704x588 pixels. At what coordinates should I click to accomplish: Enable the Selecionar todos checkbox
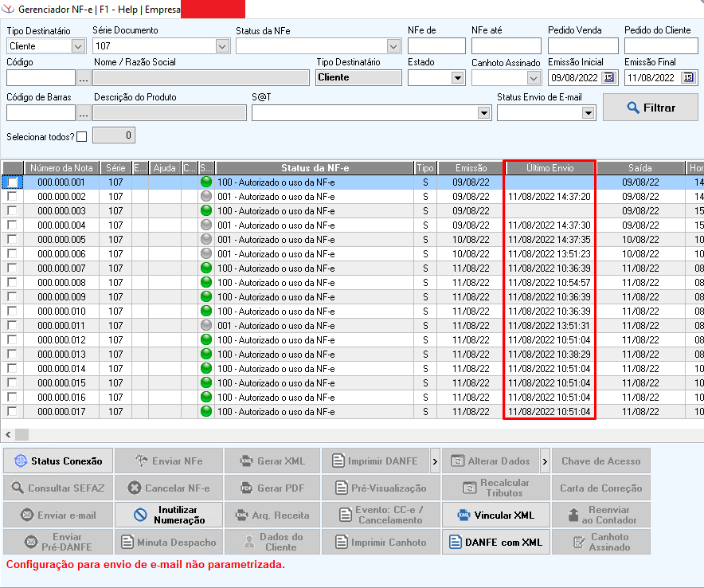pos(81,136)
